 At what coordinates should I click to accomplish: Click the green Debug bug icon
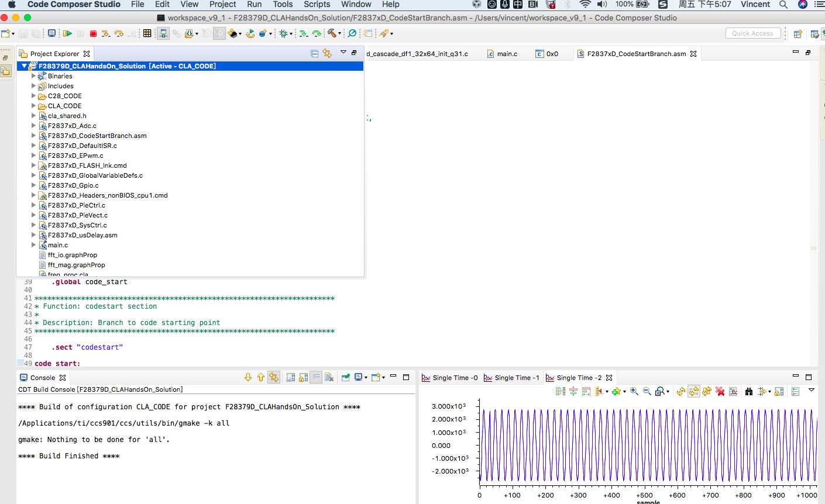[x=283, y=33]
